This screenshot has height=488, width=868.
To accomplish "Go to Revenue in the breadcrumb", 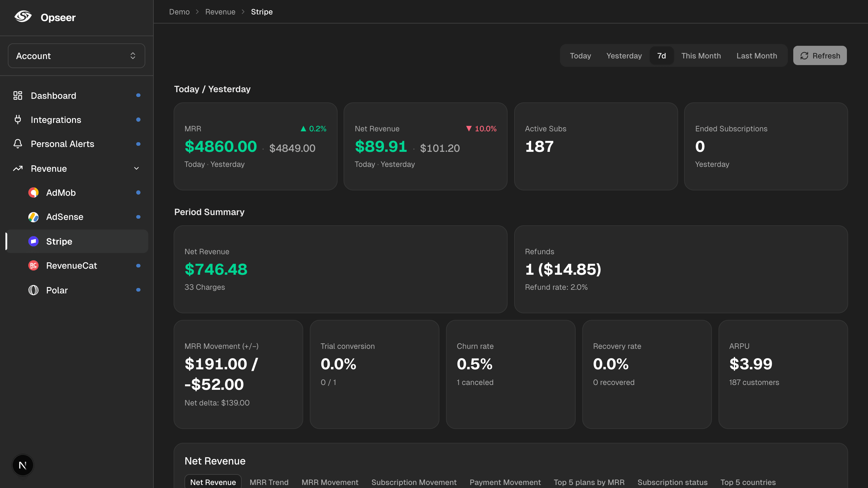I will pyautogui.click(x=220, y=12).
